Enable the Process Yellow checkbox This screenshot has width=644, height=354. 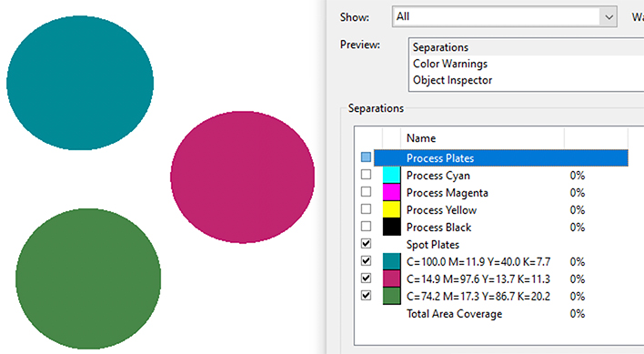click(x=366, y=209)
